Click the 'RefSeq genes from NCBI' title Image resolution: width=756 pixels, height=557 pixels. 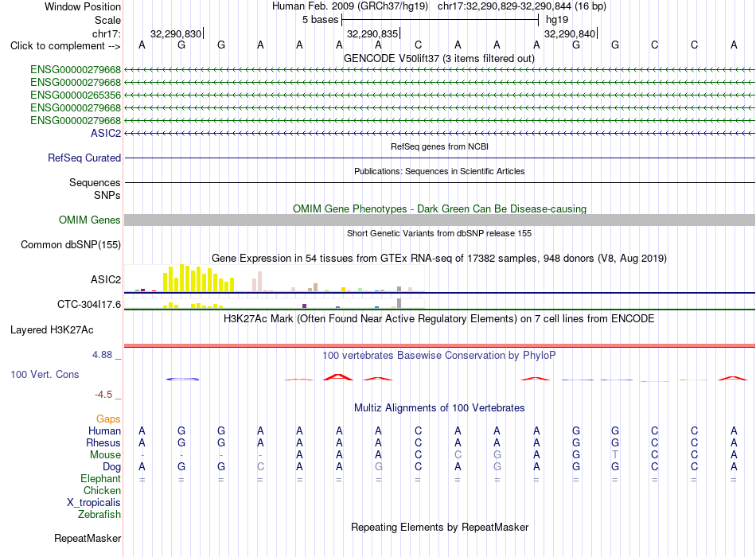(439, 146)
